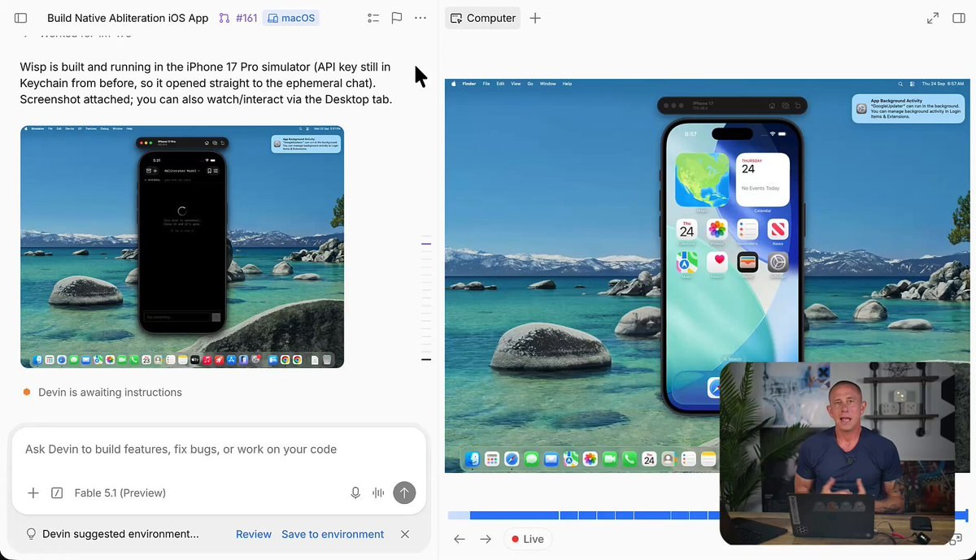The width and height of the screenshot is (976, 560).
Task: Click the microphone dictation icon
Action: [x=355, y=493]
